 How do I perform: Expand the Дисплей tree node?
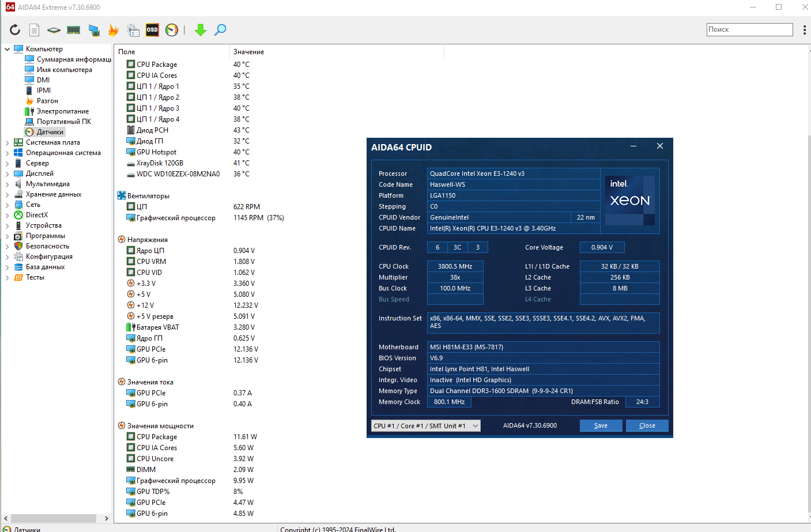7,173
